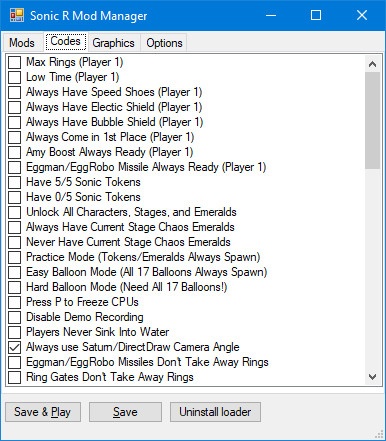Open the Graphics tab
The width and height of the screenshot is (386, 441).
pyautogui.click(x=114, y=43)
